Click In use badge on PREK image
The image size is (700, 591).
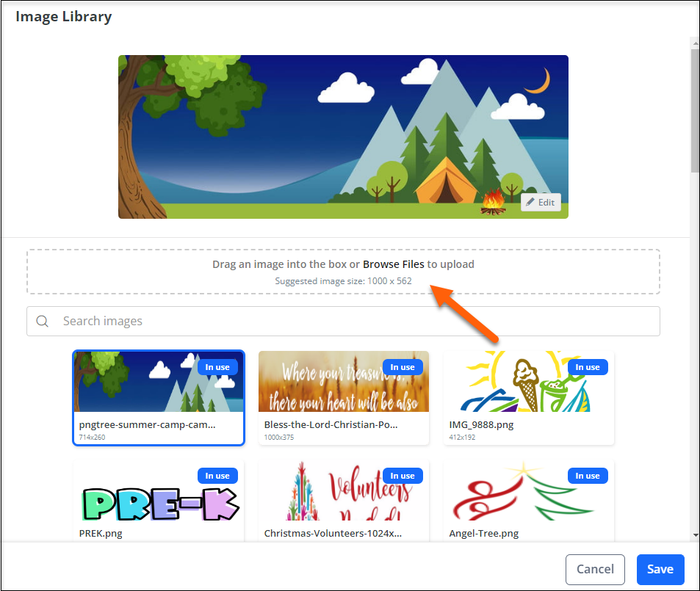click(217, 476)
